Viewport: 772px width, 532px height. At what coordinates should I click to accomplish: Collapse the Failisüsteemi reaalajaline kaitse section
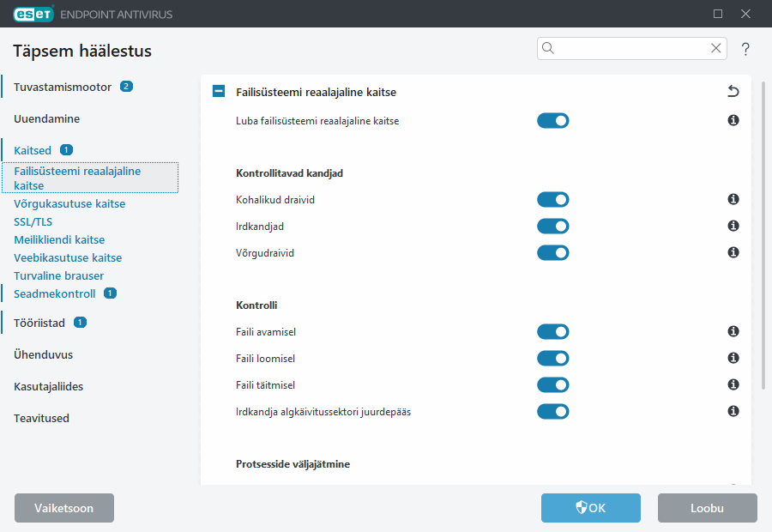click(219, 92)
